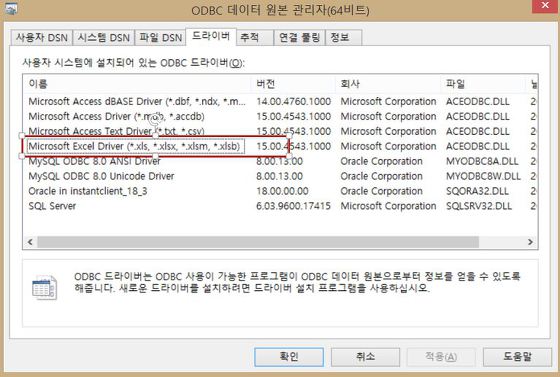The height and width of the screenshot is (377, 560).
Task: Click version 14.00.4760.1000 cell
Action: tap(294, 101)
